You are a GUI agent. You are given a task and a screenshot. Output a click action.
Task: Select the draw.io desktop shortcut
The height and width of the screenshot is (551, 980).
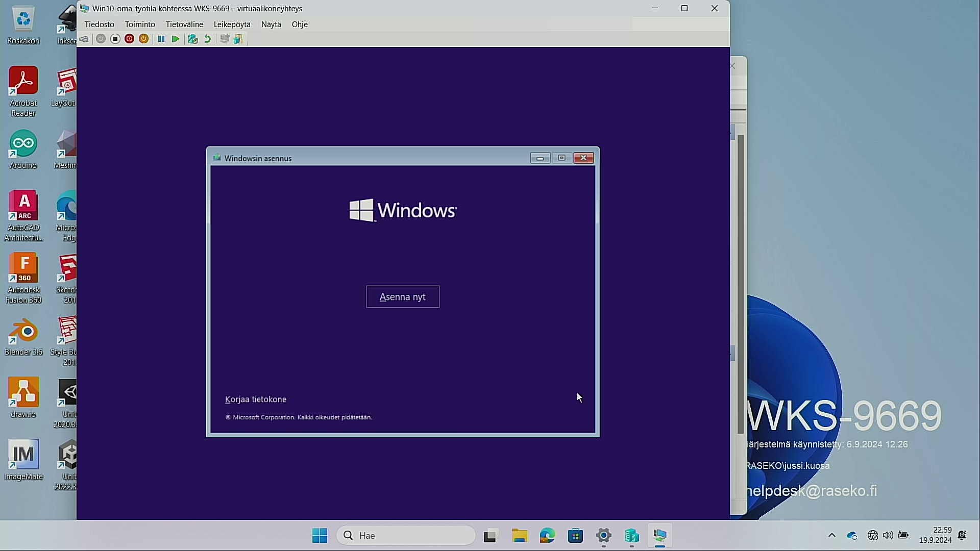pyautogui.click(x=23, y=398)
